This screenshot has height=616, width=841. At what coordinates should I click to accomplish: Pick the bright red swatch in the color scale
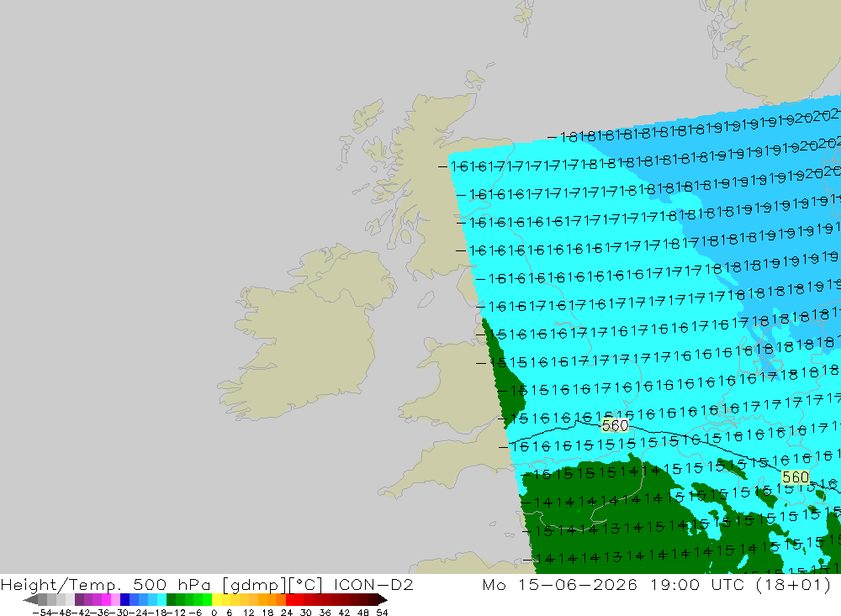click(x=290, y=600)
